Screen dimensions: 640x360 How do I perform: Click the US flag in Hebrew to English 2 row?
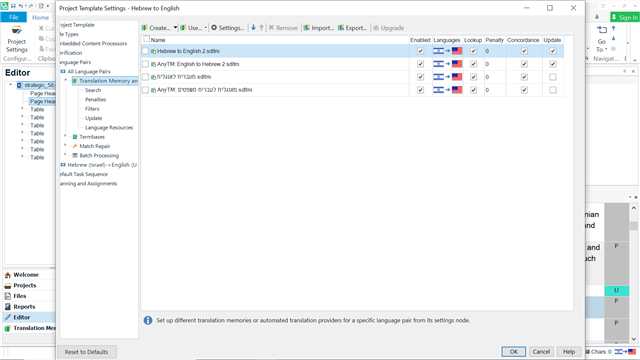coord(457,51)
